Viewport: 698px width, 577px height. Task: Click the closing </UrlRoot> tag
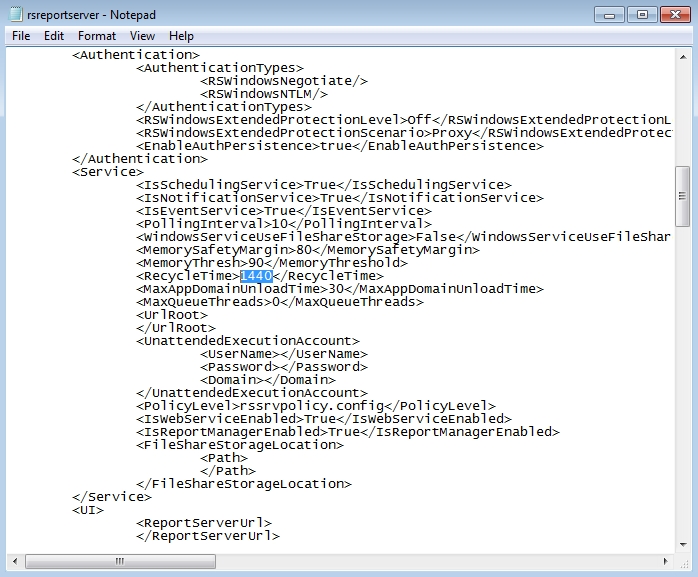(x=176, y=328)
